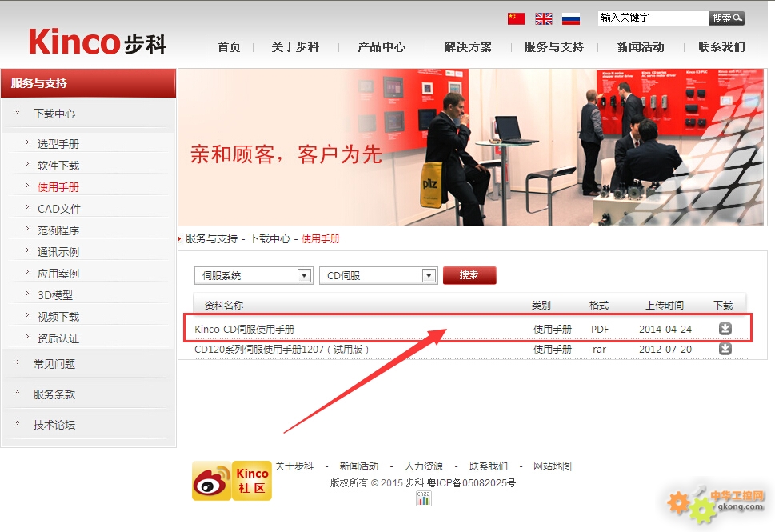775x532 pixels.
Task: Open the CD伺服 product dropdown
Action: 378,275
